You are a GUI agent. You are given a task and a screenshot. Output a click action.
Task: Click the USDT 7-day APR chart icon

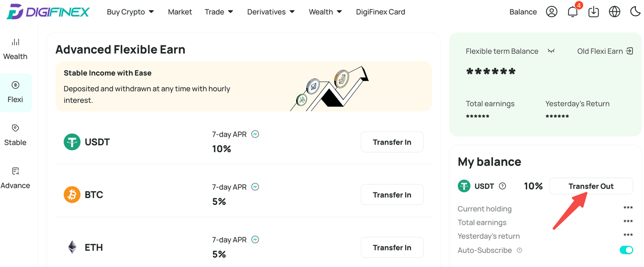pos(255,134)
